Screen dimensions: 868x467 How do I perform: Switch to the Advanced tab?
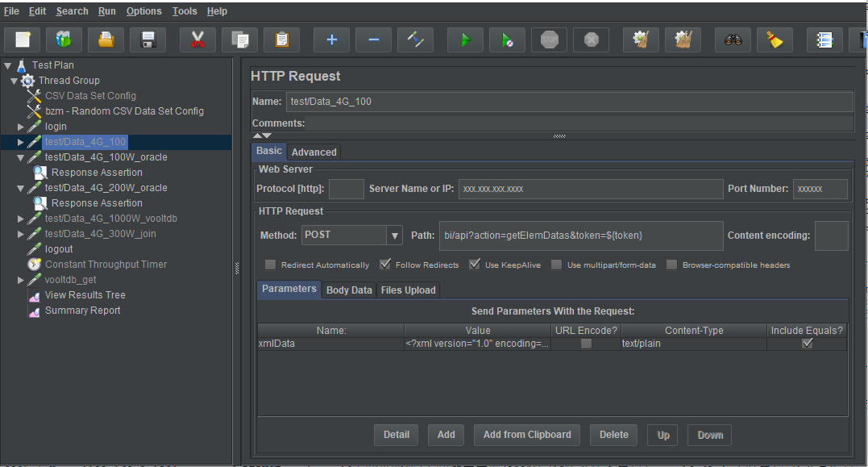point(314,152)
